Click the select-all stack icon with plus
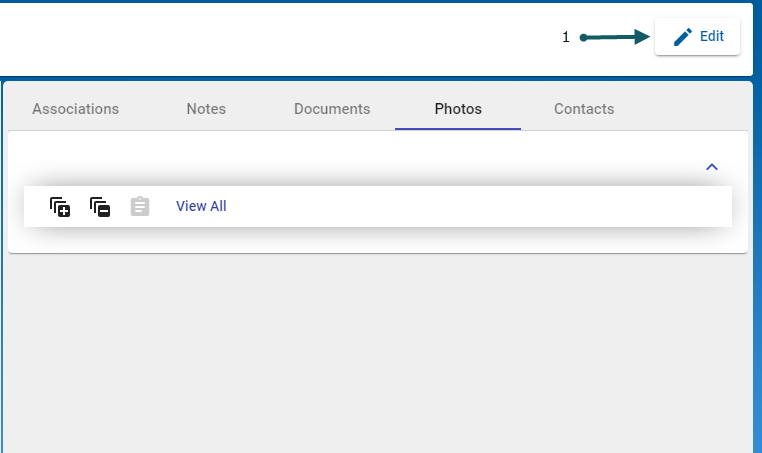 [x=60, y=207]
